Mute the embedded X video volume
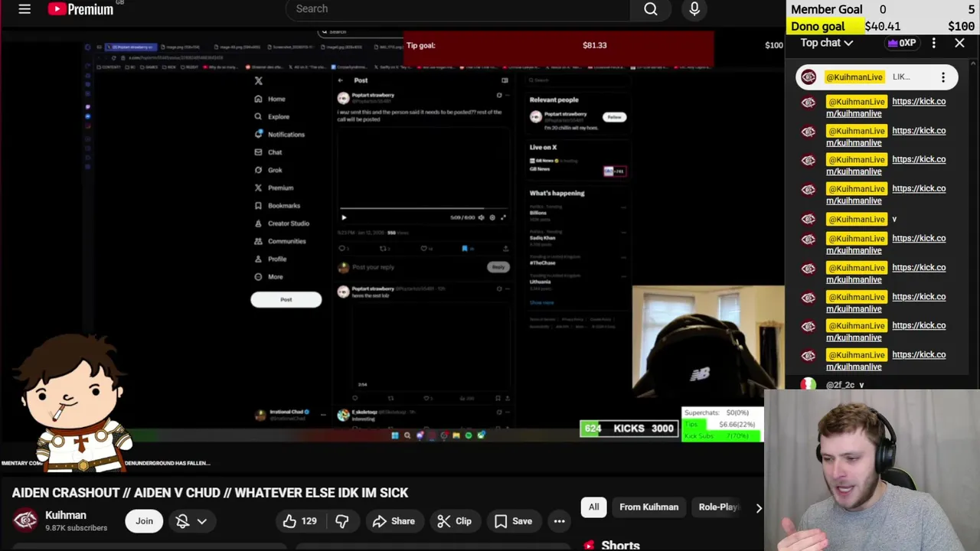Screen dimensions: 980x551 481,217
